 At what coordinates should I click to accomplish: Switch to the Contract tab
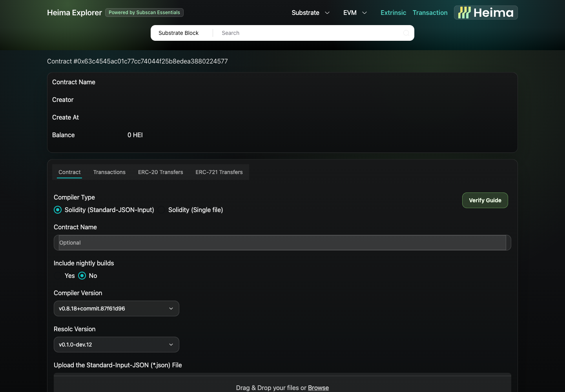coord(69,172)
